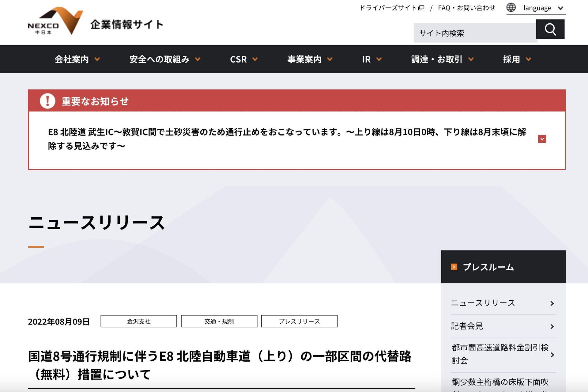The width and height of the screenshot is (588, 392).
Task: Click the chevron arrow next to ニュースリリース in the sidebar
Action: click(552, 303)
